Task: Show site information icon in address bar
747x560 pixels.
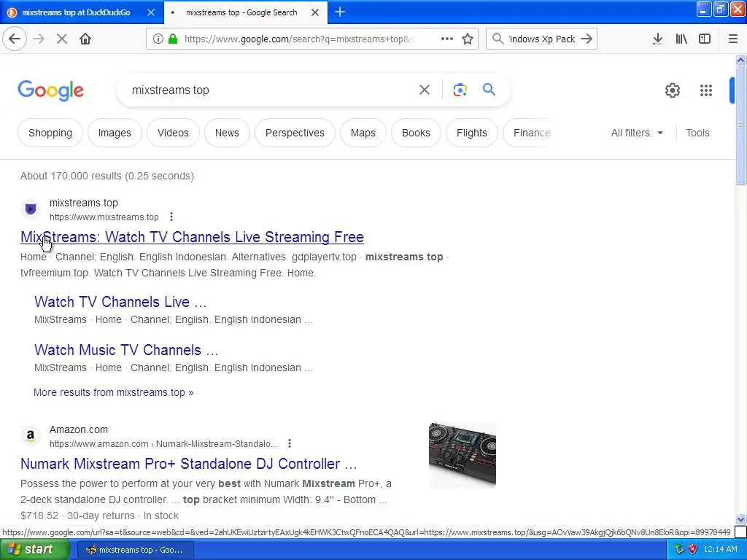Action: pyautogui.click(x=158, y=39)
